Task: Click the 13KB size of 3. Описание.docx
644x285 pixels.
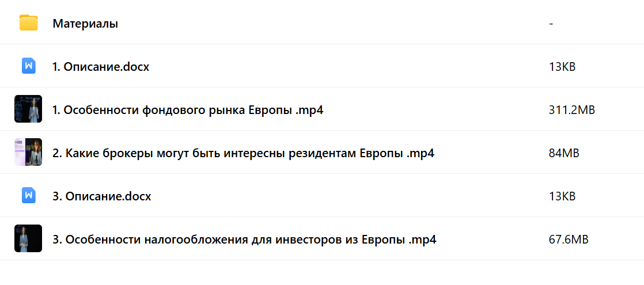Action: [562, 196]
